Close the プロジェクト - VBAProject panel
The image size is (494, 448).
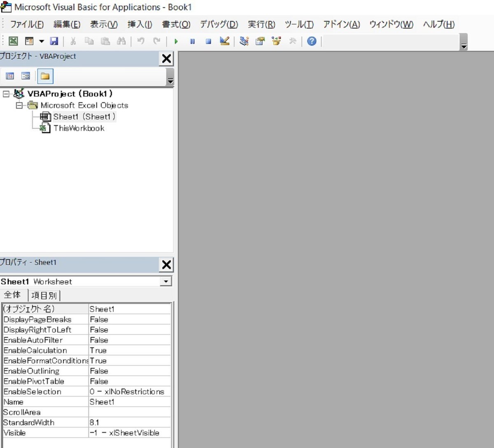[166, 59]
